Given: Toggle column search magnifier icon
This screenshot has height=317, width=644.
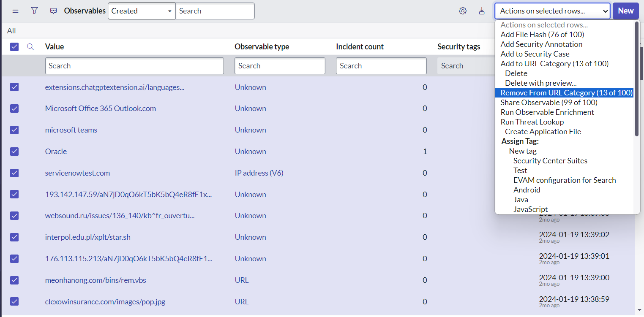Looking at the screenshot, I should (x=30, y=46).
